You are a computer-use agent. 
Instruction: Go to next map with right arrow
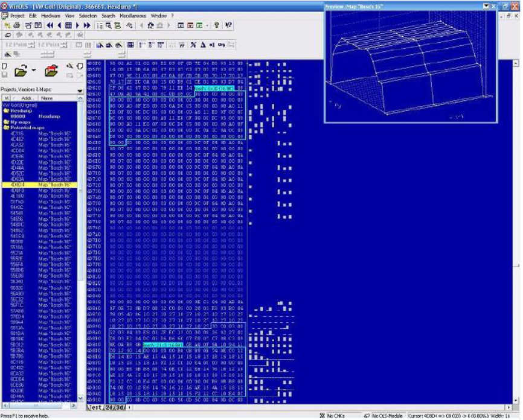point(78,25)
